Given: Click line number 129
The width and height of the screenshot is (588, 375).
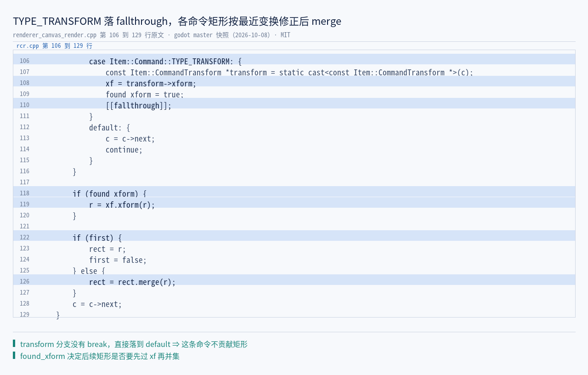Looking at the screenshot, I should coord(24,315).
